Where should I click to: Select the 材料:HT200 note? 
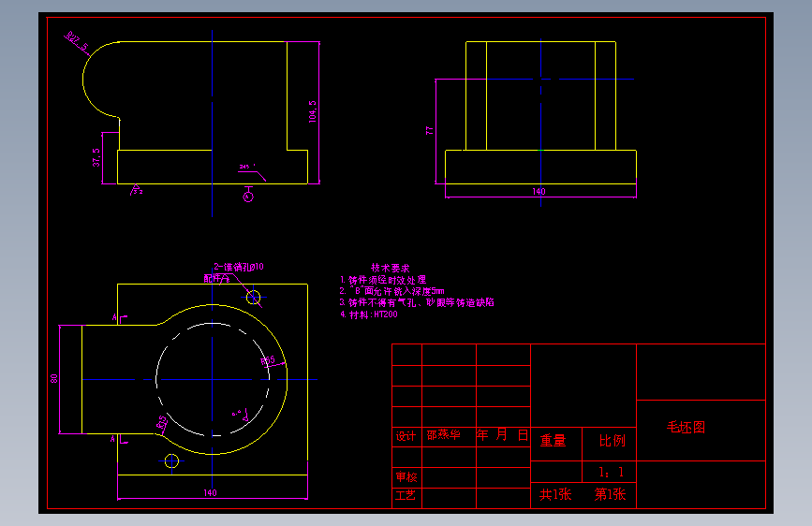(x=369, y=314)
